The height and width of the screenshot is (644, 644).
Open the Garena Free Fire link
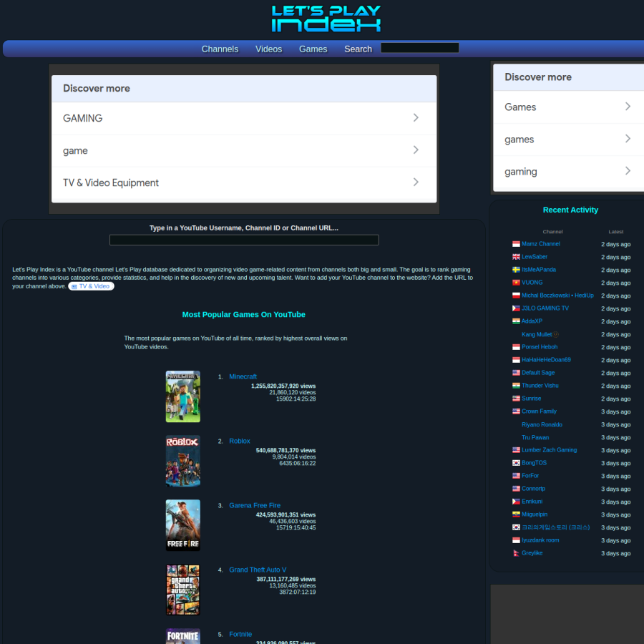[255, 506]
